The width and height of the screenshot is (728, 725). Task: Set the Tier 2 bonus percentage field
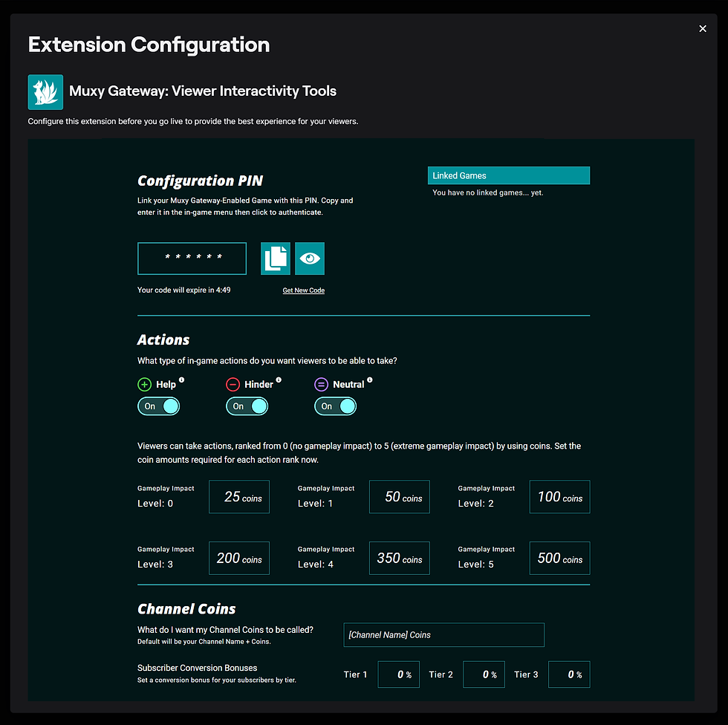pos(484,674)
